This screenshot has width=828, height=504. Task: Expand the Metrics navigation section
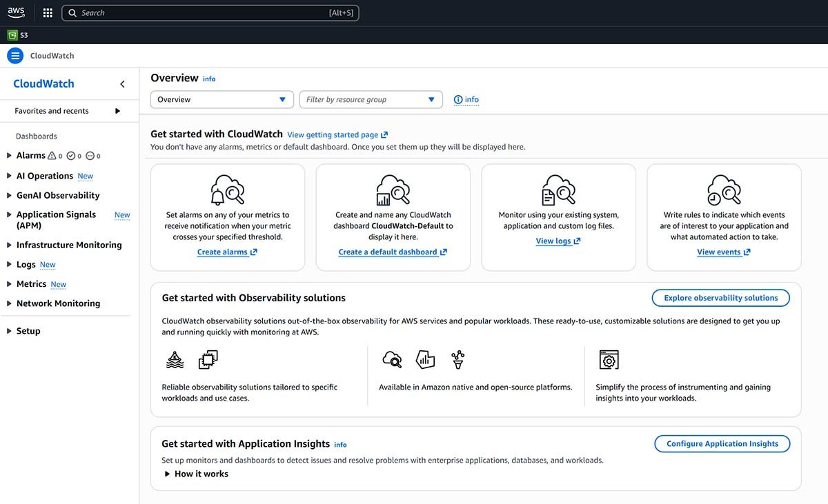point(9,284)
